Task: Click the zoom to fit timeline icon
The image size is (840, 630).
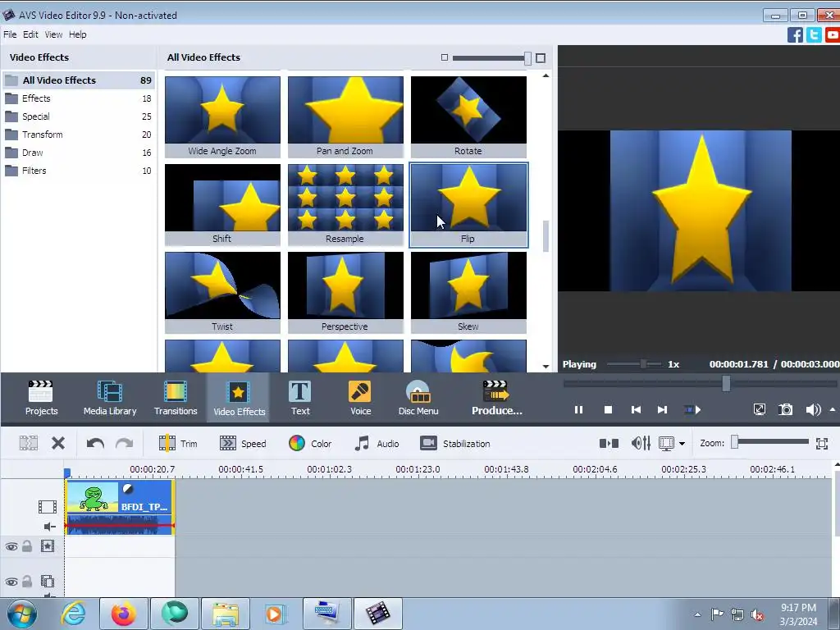Action: 822,443
